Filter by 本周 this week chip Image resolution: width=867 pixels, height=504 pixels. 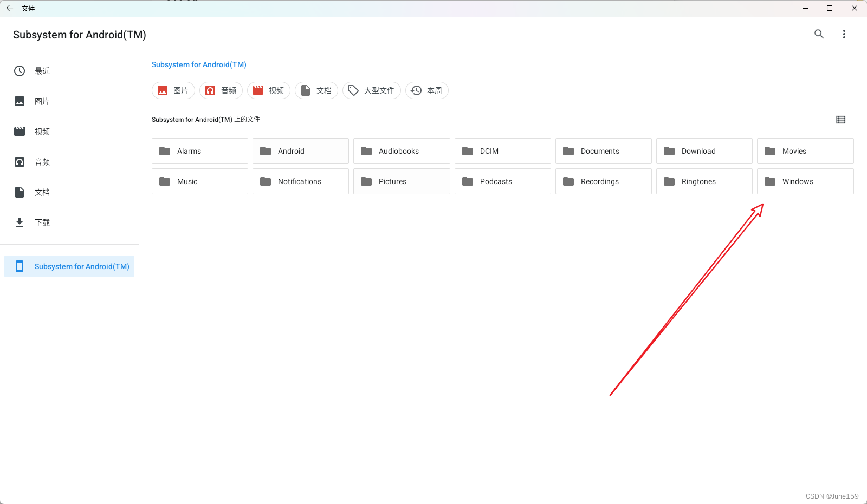coord(427,90)
